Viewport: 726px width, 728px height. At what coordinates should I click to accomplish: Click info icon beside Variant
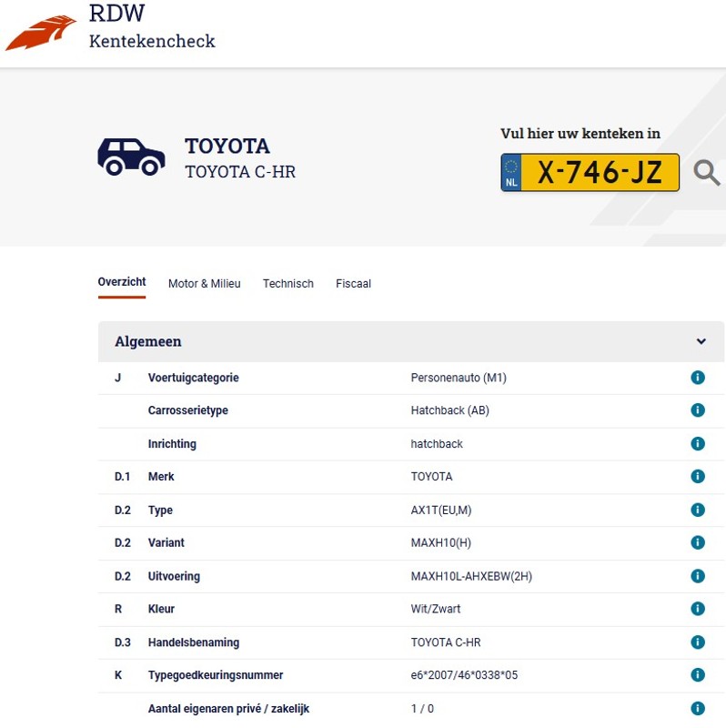point(698,542)
